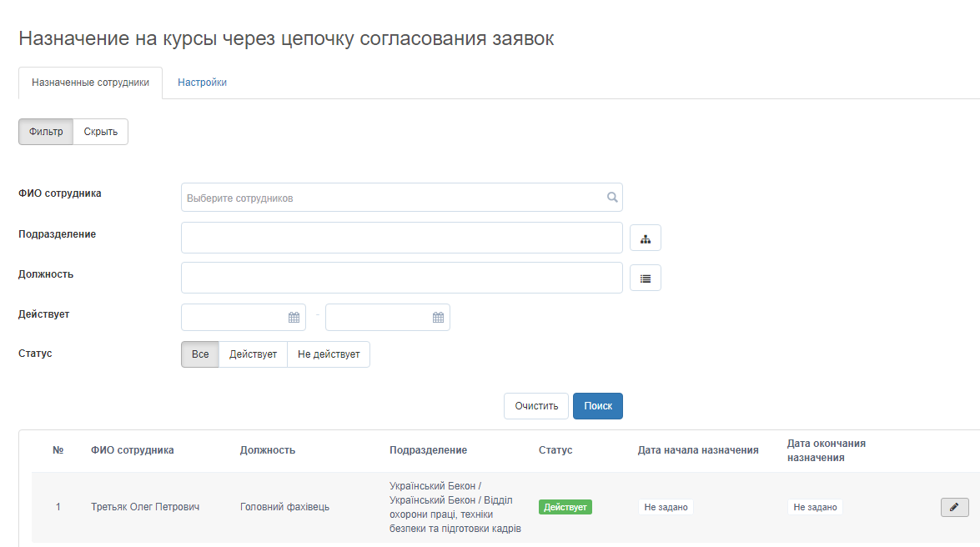This screenshot has width=980, height=547.
Task: Click Подразделение input field
Action: 402,238
